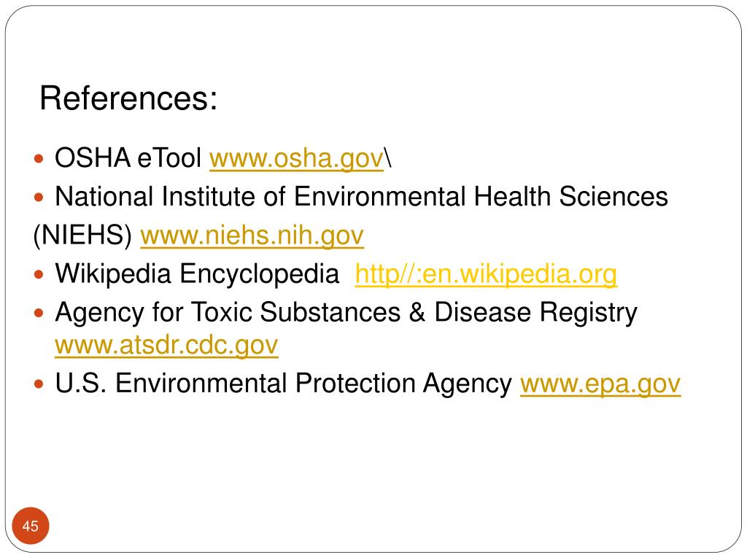Click the OSHA eTool text
Viewport: 747px width, 560px height.
[128, 157]
